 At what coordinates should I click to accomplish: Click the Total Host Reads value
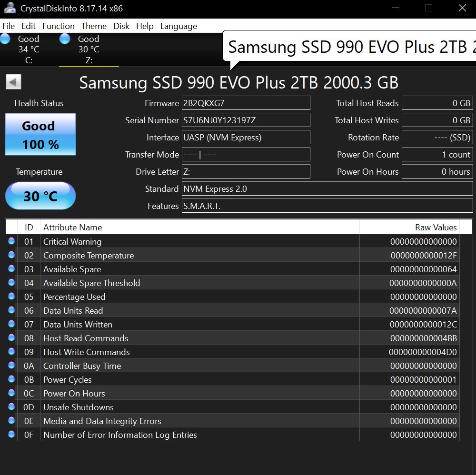437,103
